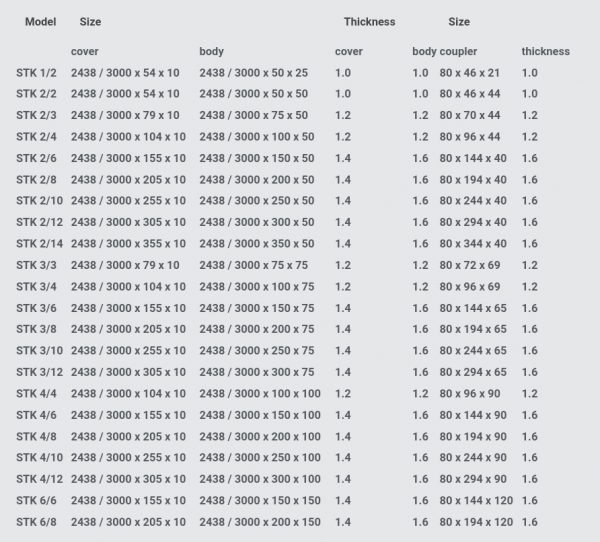The image size is (600, 542).
Task: Click the STK 6/6 model name
Action: tap(36, 500)
